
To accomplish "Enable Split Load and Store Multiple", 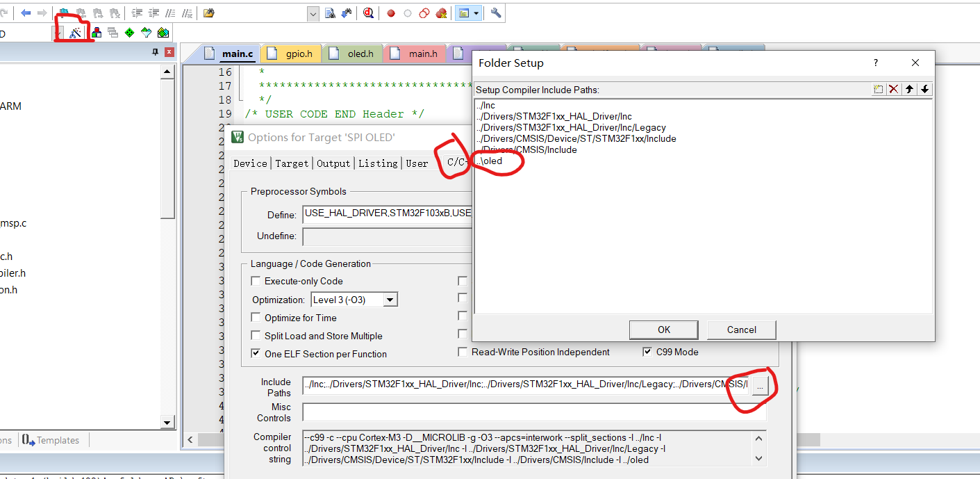I will tap(256, 336).
